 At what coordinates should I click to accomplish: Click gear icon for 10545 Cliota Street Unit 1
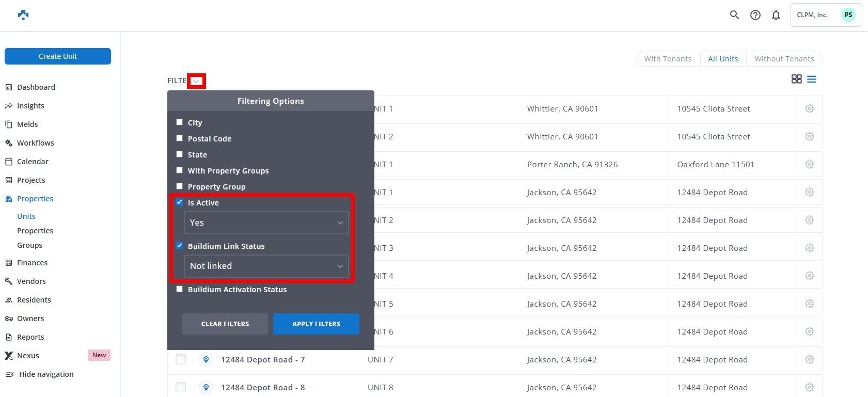pyautogui.click(x=809, y=108)
